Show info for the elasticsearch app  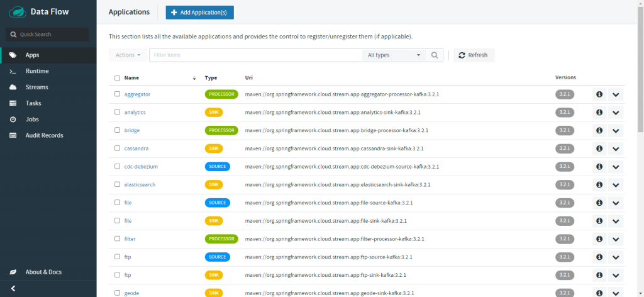(599, 184)
